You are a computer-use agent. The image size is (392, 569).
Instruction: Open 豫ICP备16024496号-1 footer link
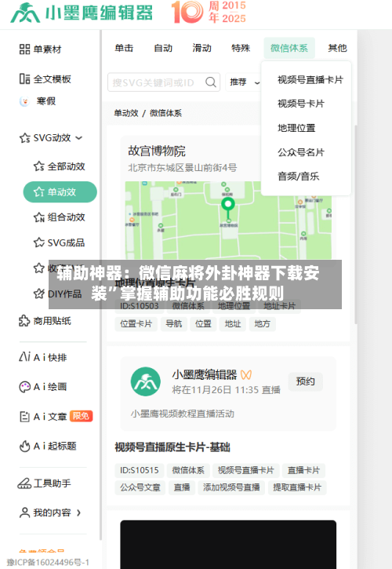(48, 563)
